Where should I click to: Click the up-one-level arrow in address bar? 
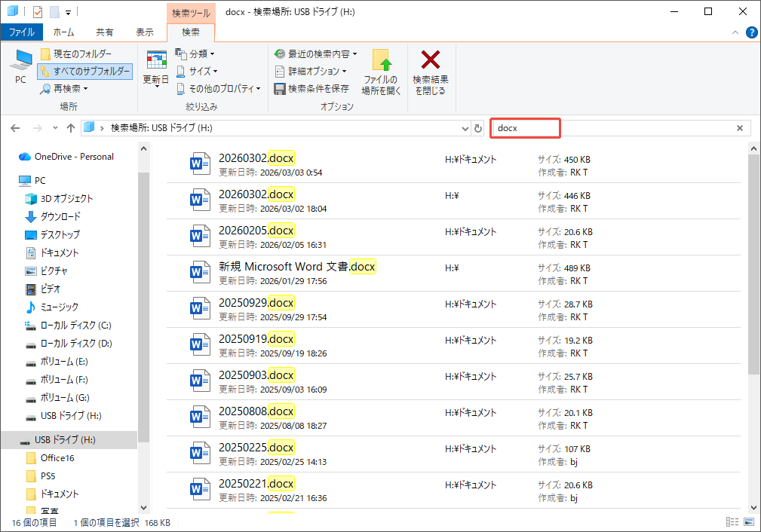coord(71,127)
